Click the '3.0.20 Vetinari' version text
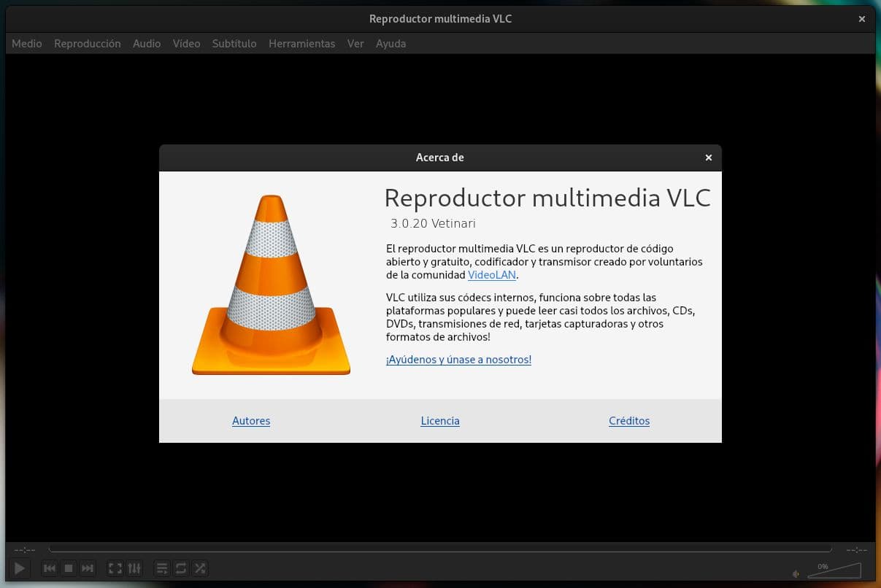This screenshot has height=588, width=881. (x=433, y=224)
